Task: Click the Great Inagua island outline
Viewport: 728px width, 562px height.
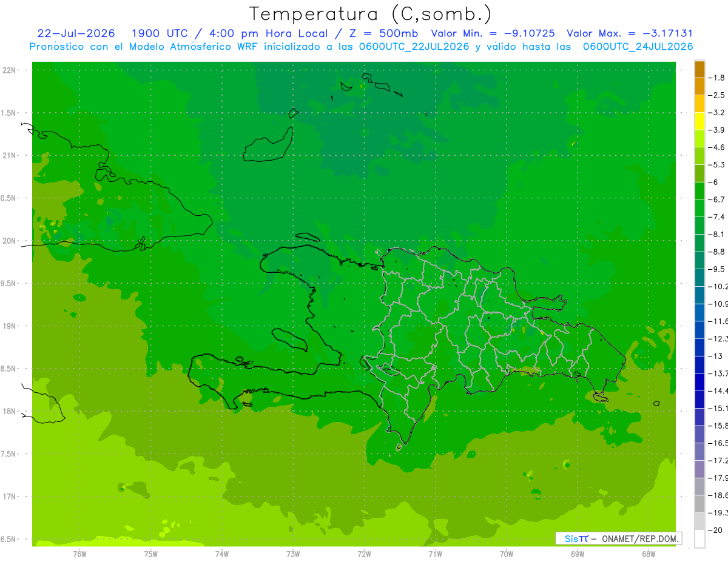Action: [268, 146]
